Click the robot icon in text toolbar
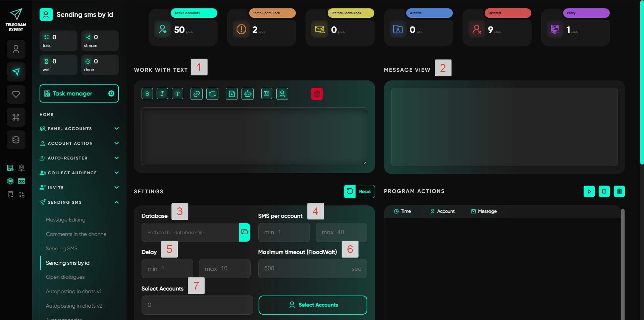The image size is (644, 320). pyautogui.click(x=248, y=94)
